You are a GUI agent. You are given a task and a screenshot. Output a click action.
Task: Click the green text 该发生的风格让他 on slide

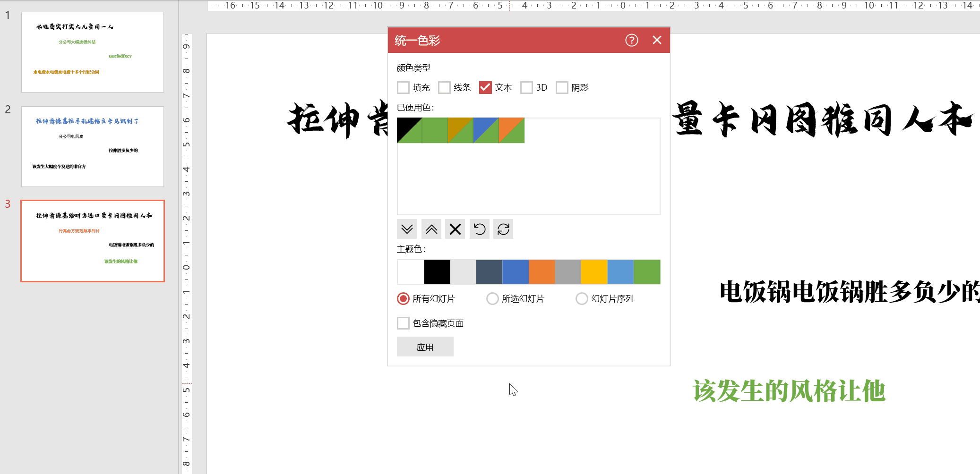(789, 391)
